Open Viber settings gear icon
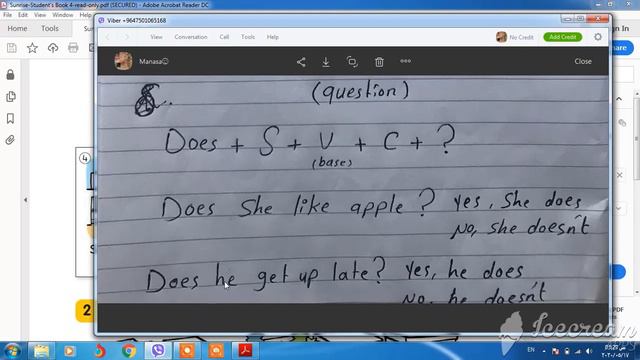The height and width of the screenshot is (360, 640). tap(598, 37)
